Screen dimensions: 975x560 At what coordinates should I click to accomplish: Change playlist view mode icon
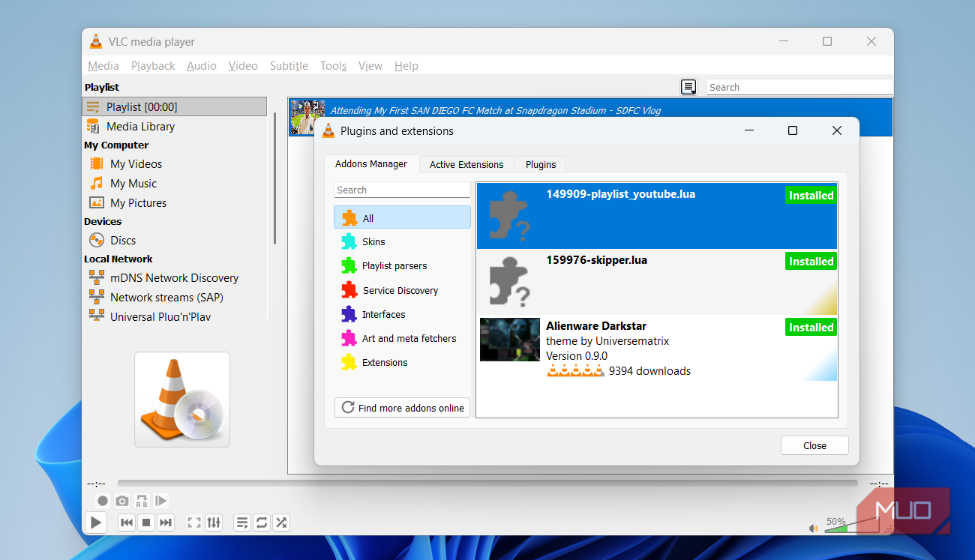(x=688, y=87)
